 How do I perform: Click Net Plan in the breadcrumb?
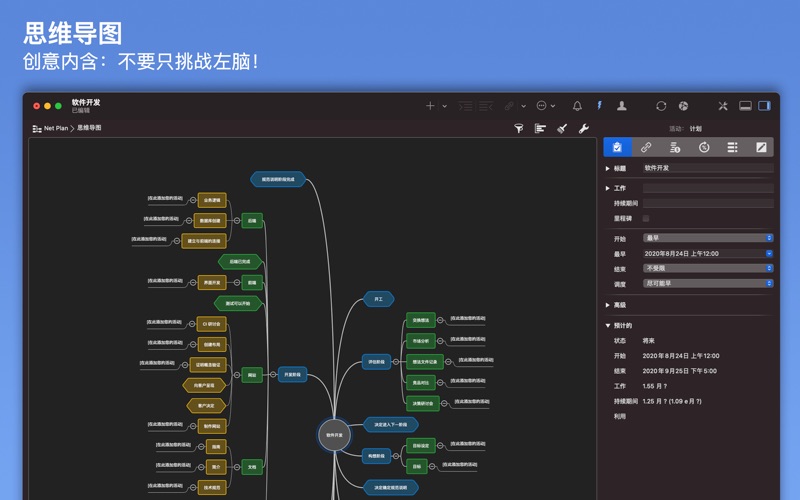pos(55,129)
